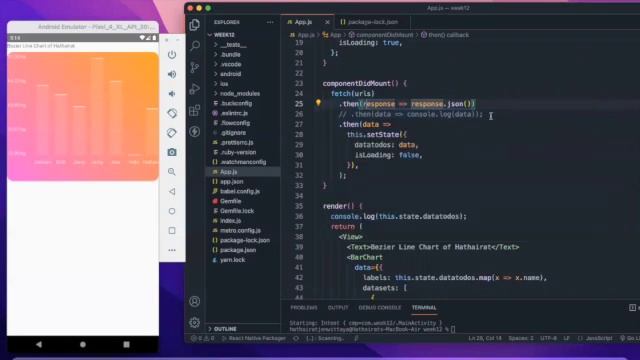Open Source Control view
Screen dimensions: 640x360
(195, 67)
